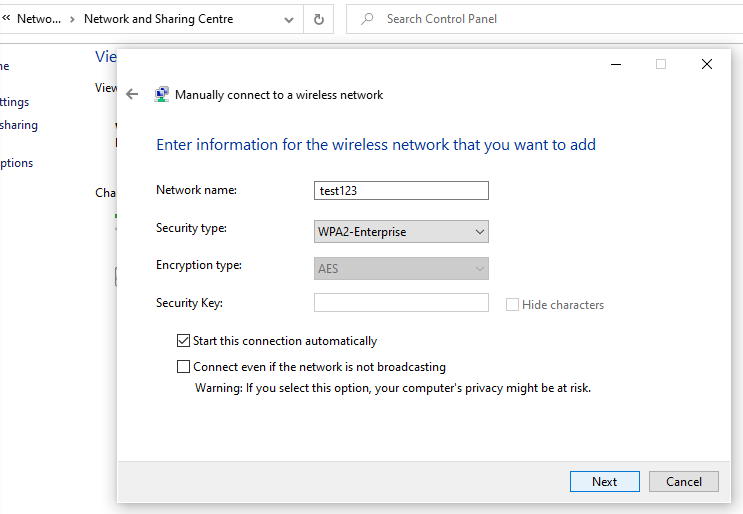
Task: Click the breadcrumb separator arrow after Netwo...
Action: click(x=72, y=19)
